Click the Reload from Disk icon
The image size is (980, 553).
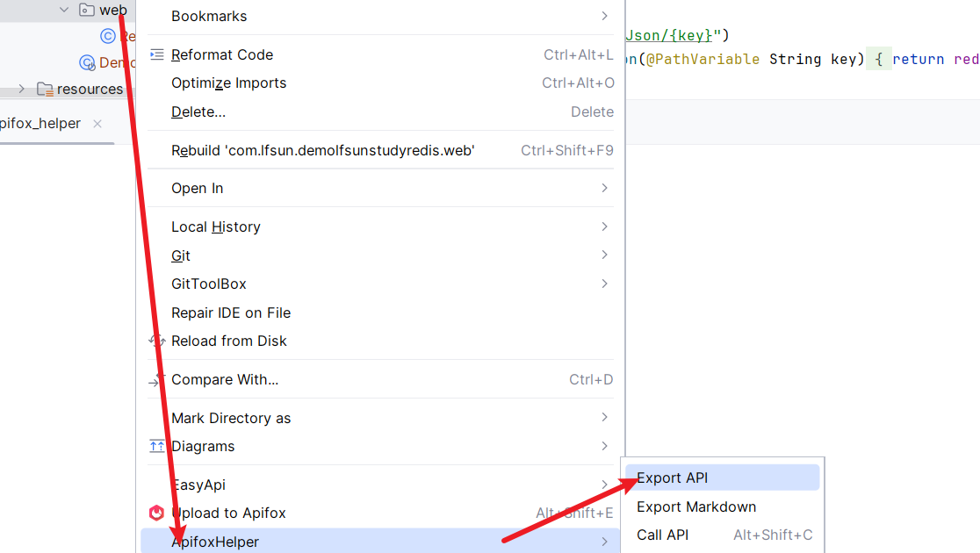(x=156, y=341)
